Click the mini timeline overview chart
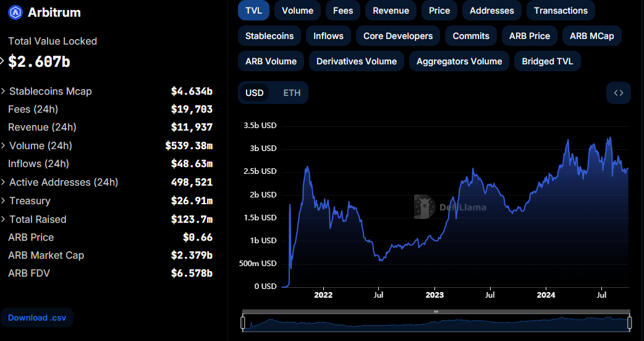Image resolution: width=644 pixels, height=341 pixels. point(436,323)
